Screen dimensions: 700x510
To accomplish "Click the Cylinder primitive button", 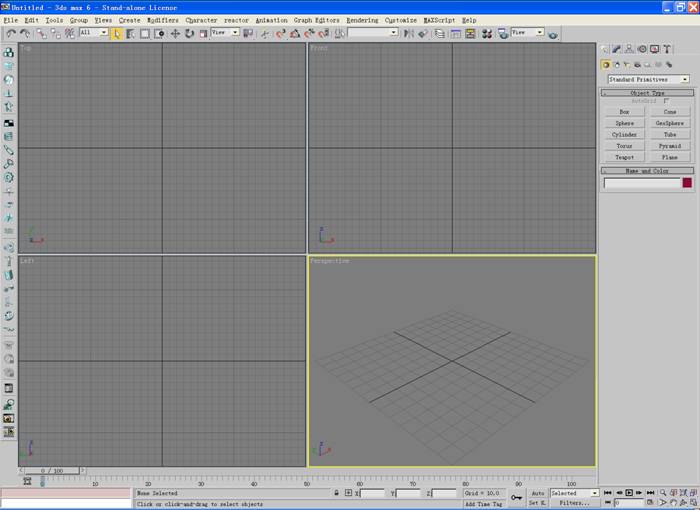I will point(625,134).
